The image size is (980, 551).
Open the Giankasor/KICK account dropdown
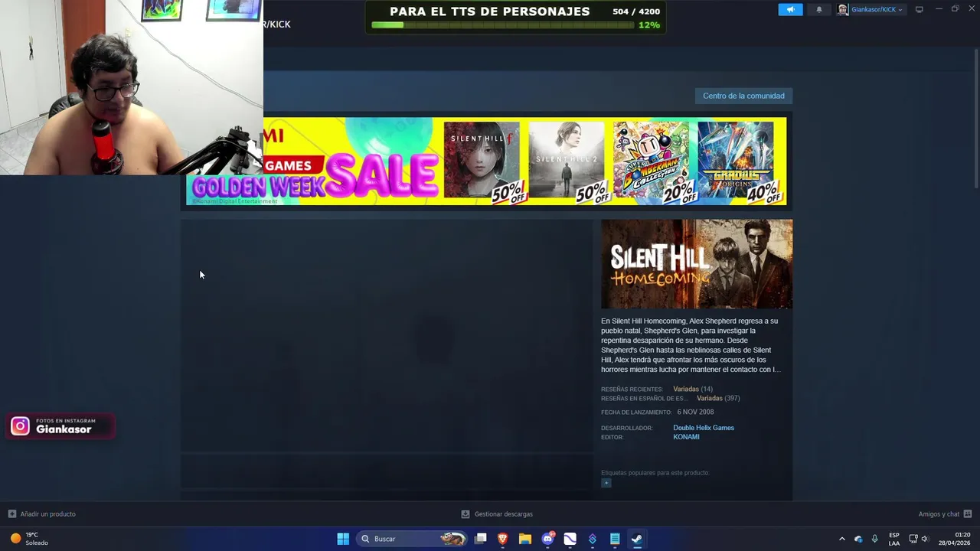coord(876,10)
